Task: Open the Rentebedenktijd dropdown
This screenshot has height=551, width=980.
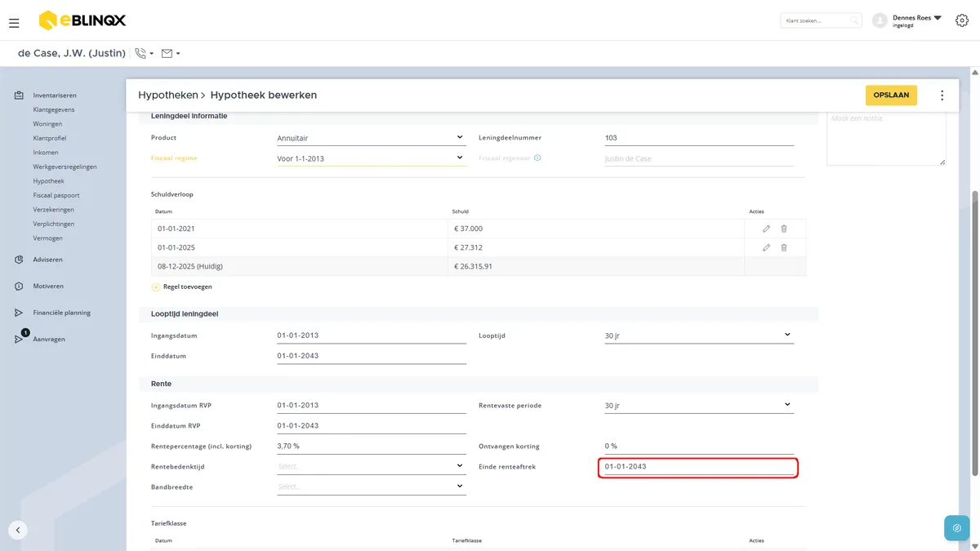Action: (372, 466)
